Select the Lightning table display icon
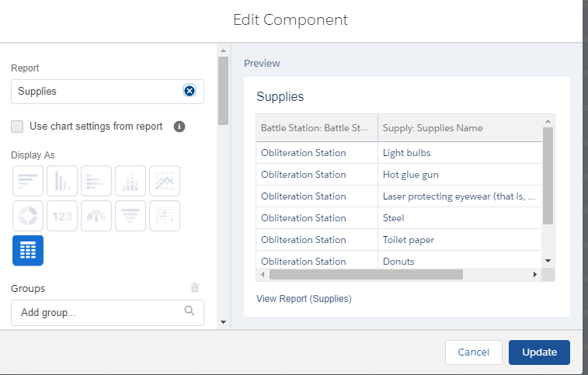Screen dimensions: 588x375 (28, 250)
